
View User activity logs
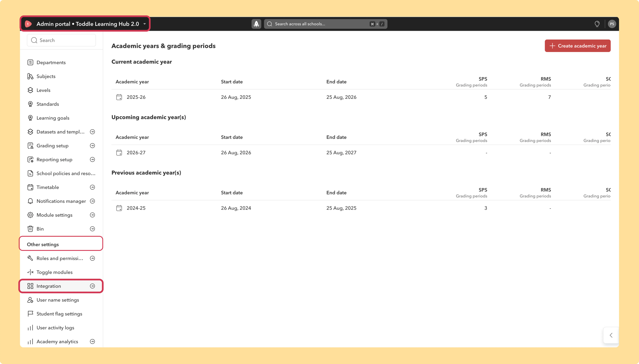click(61, 327)
